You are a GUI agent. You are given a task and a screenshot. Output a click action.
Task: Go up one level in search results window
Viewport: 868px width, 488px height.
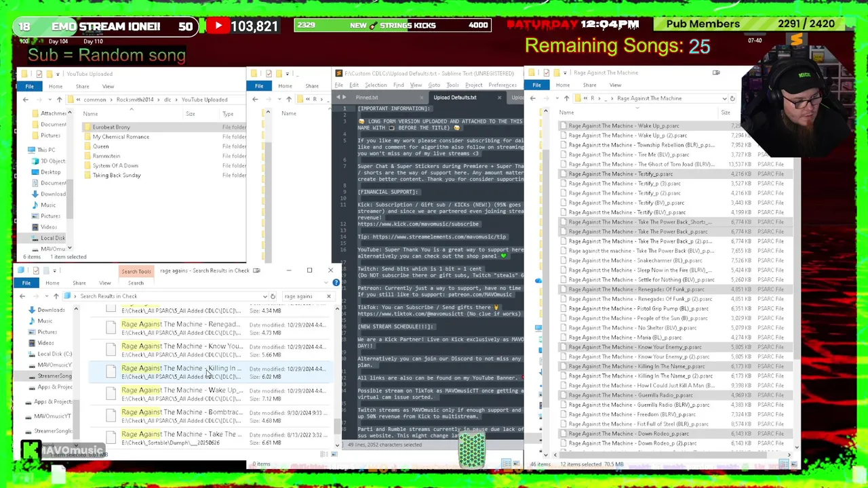56,296
